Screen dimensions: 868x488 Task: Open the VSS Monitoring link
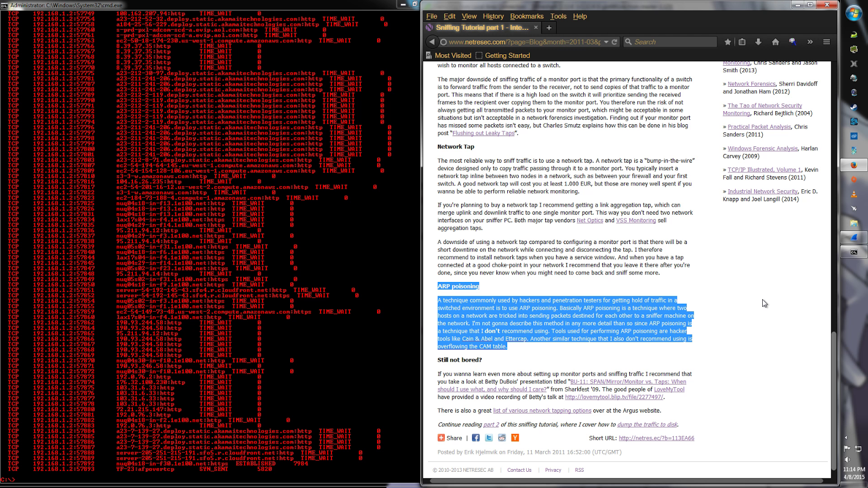click(636, 220)
